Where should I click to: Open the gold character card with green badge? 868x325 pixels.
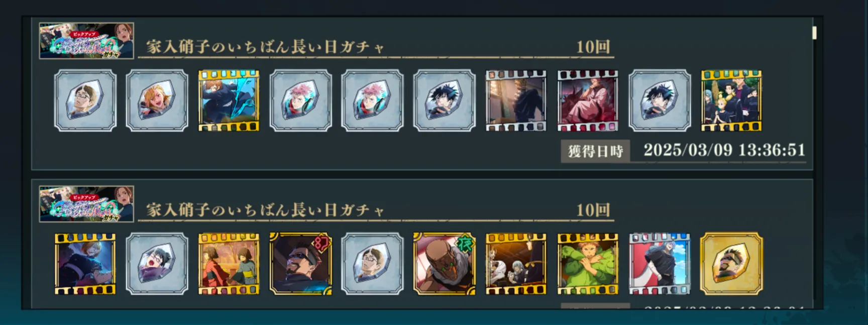(x=444, y=263)
